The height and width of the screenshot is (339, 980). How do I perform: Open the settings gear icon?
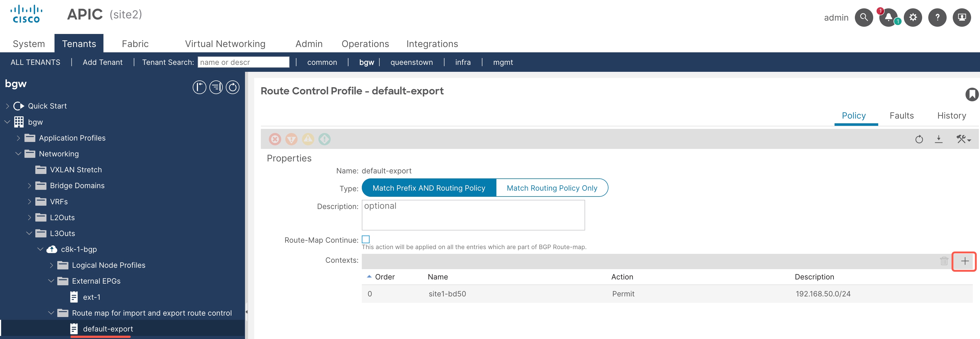click(x=913, y=18)
